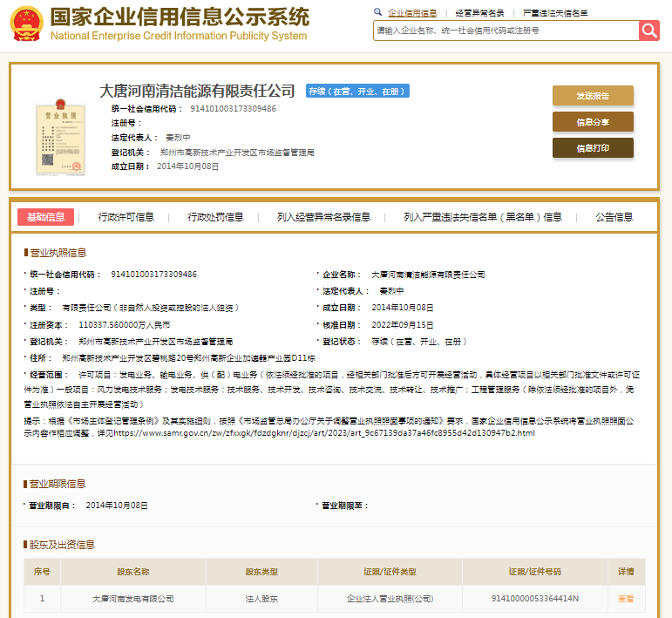
Task: Open the 列入严重违法失信名单（黑名单）信息 tab
Action: tap(483, 217)
